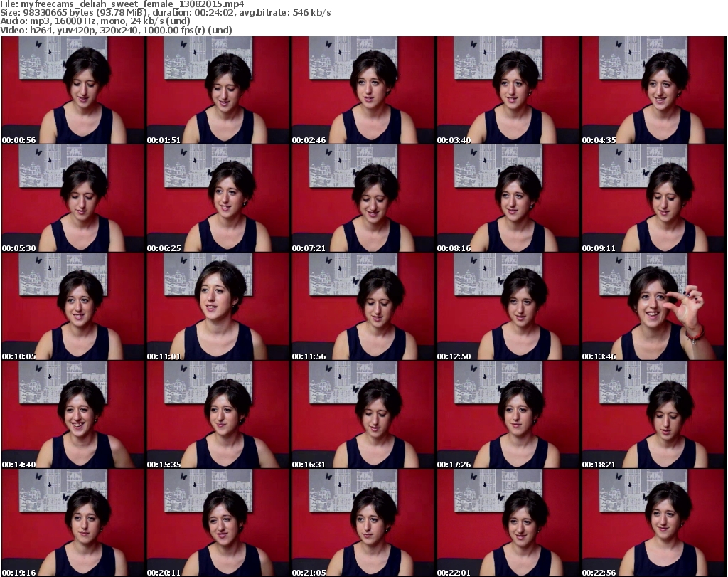Click the still frame at 00:22:01

pos(508,523)
